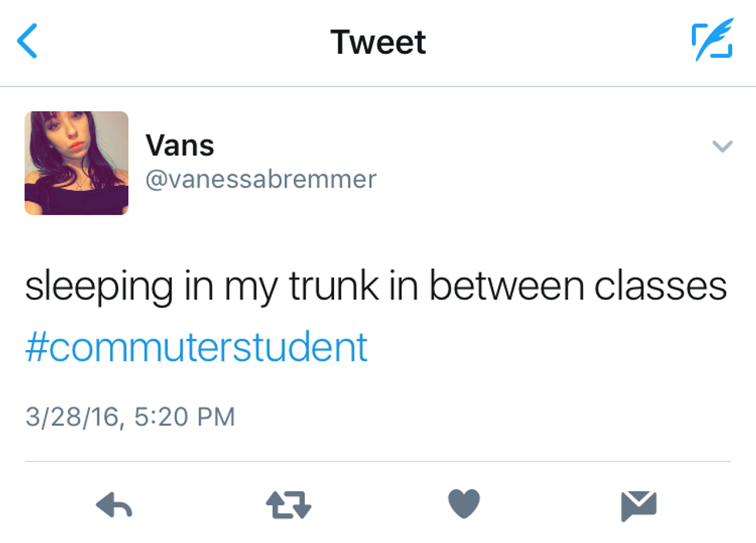
Task: Tap the compose new tweet icon
Action: 710,42
